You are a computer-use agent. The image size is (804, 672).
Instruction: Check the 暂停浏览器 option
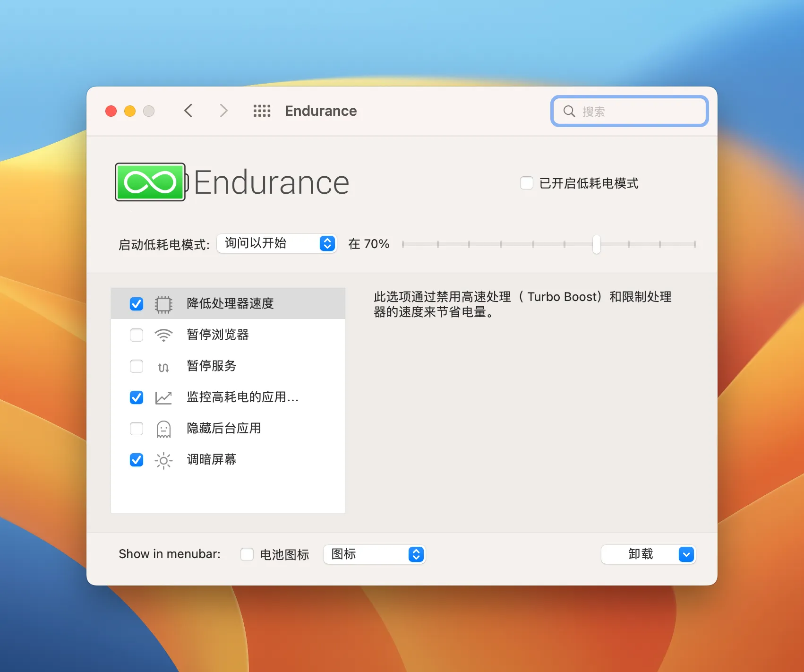(137, 335)
